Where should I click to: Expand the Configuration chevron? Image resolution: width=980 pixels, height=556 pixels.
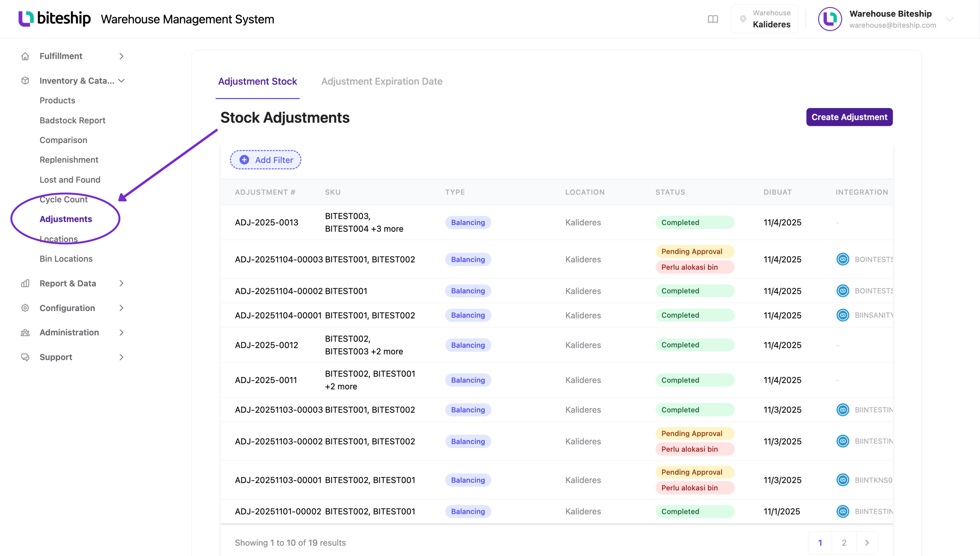[x=121, y=308]
